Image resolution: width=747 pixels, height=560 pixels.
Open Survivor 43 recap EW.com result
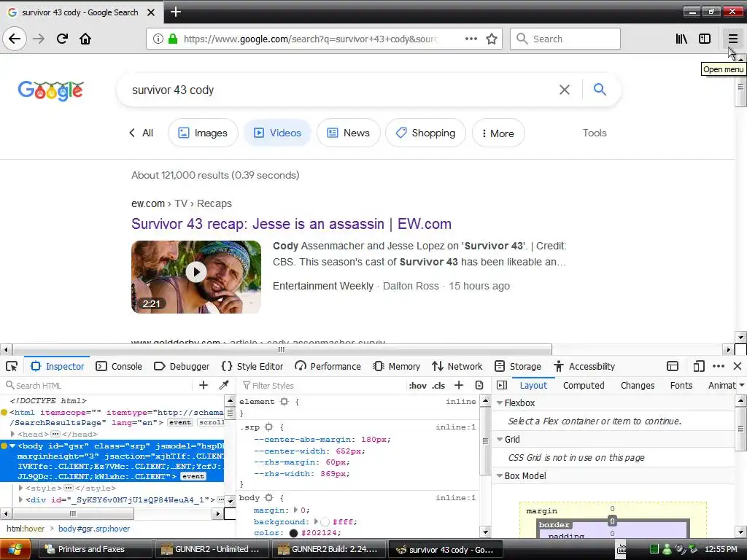(x=291, y=224)
